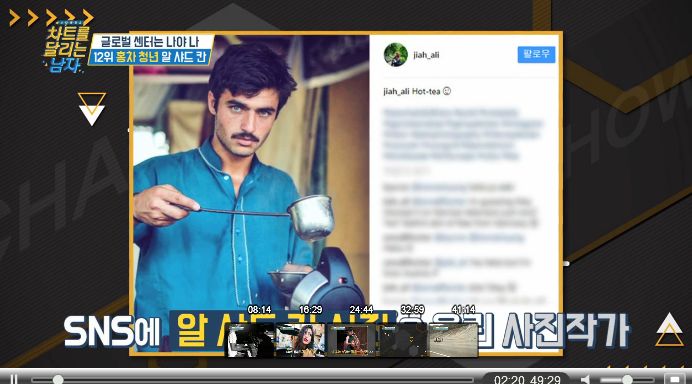Open the jiah_ali profile picture
Viewport: 692px width, 384px height.
pyautogui.click(x=395, y=55)
